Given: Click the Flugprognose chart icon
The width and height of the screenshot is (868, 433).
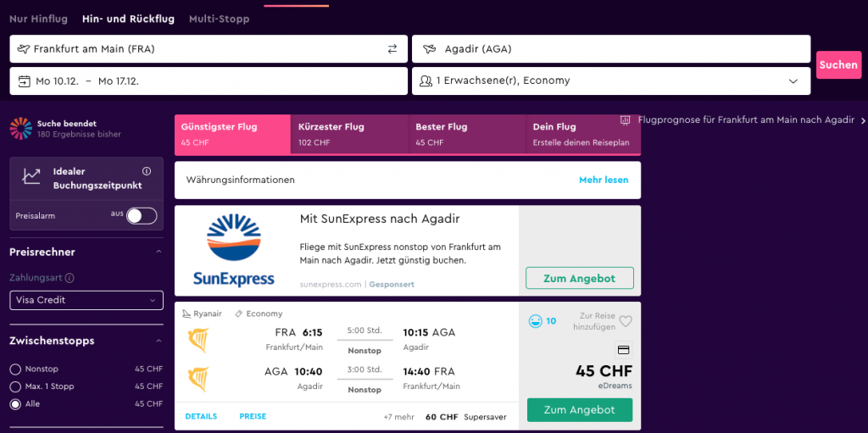Looking at the screenshot, I should point(626,119).
